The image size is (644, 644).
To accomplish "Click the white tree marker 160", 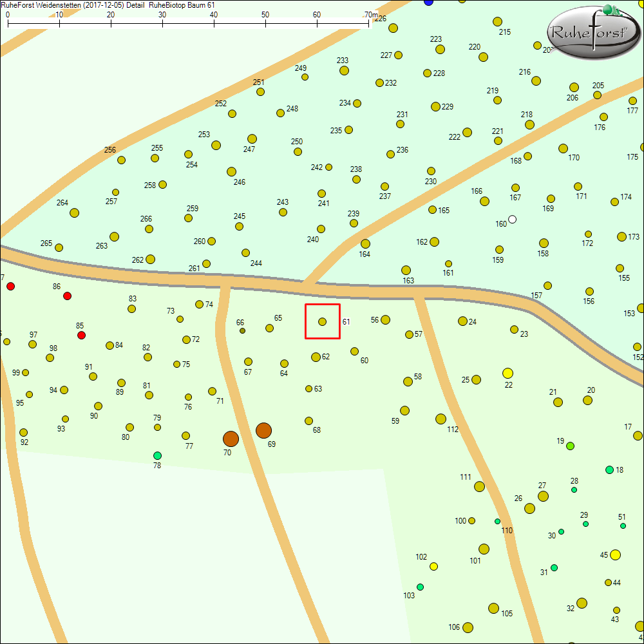I will 512,219.
